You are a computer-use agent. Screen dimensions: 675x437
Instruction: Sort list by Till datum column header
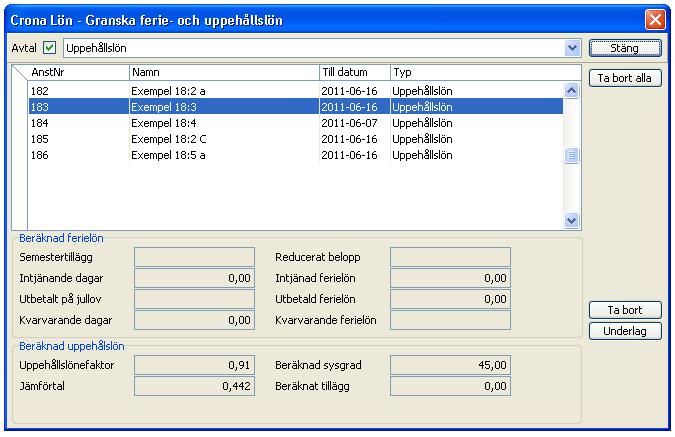pyautogui.click(x=355, y=72)
